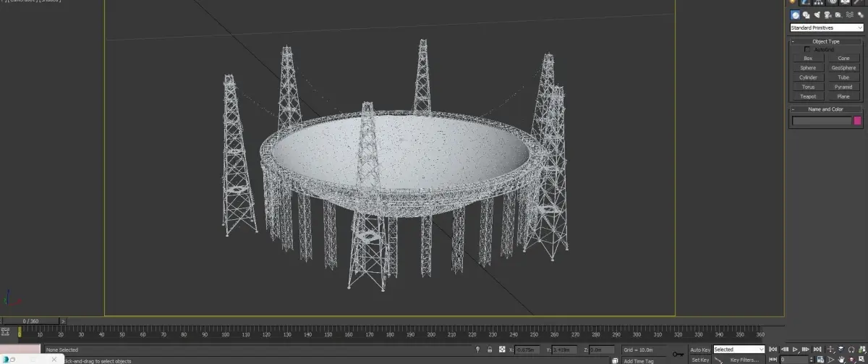Click Maximize Viewport Toggle icon

861,359
